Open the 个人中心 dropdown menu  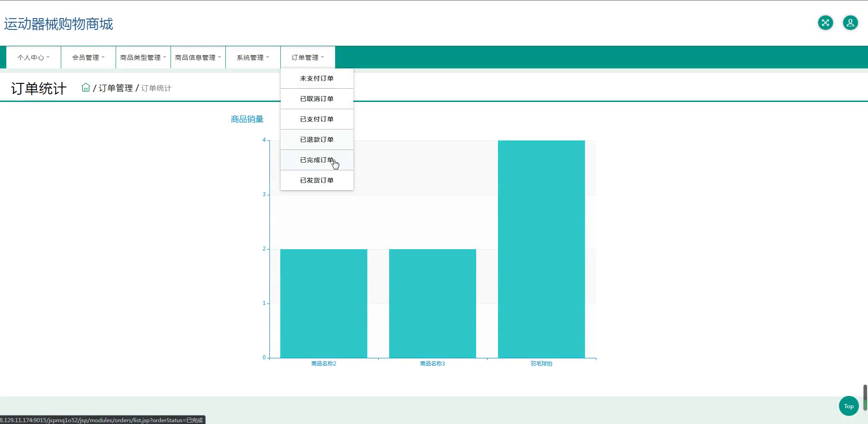pos(34,58)
